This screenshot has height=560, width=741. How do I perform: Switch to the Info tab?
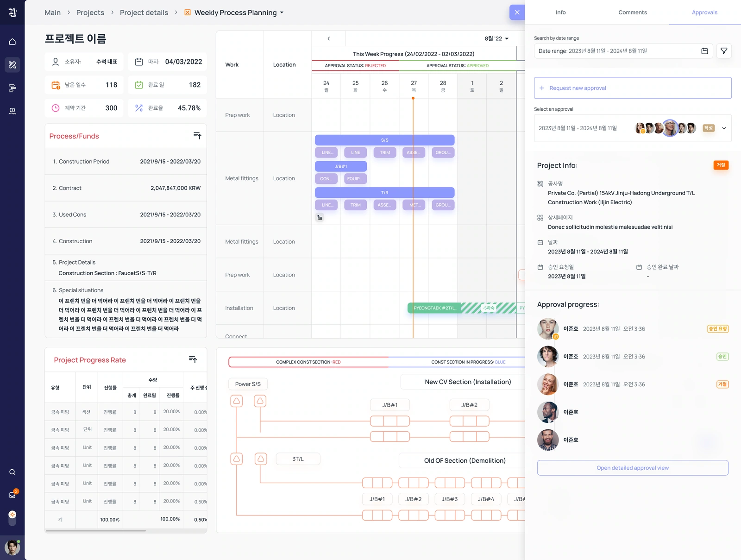[x=560, y=13]
